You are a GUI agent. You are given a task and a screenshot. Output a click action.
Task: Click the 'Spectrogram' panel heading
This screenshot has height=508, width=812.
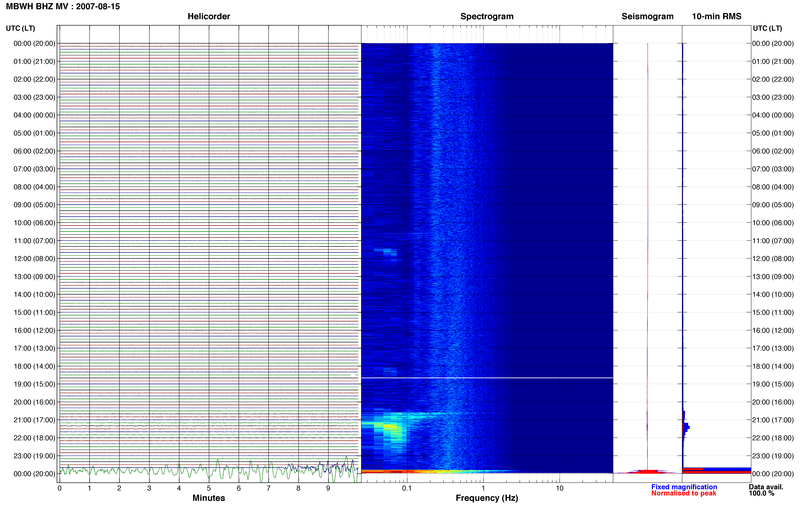(x=487, y=16)
